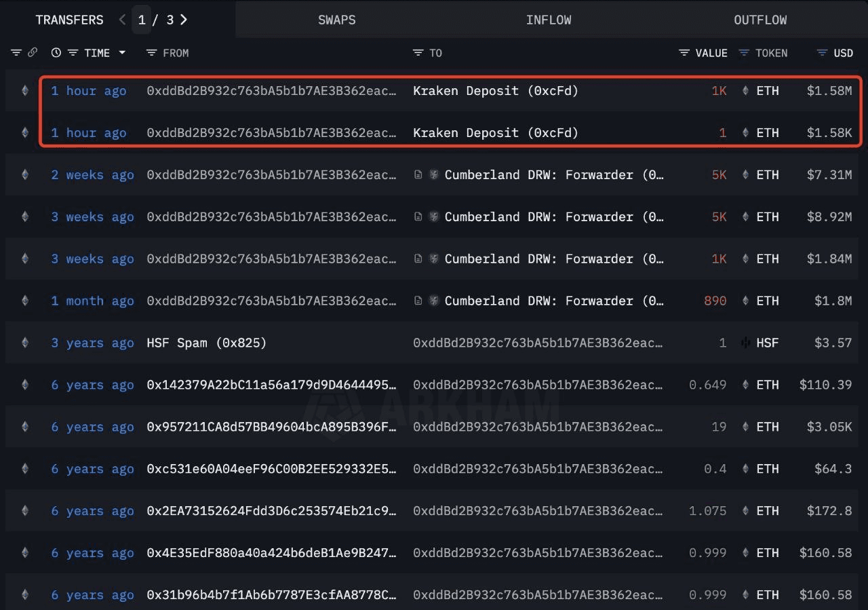Open the '1 hour ago' link in the $1.58K row
Image resolution: width=868 pixels, height=610 pixels.
(89, 132)
